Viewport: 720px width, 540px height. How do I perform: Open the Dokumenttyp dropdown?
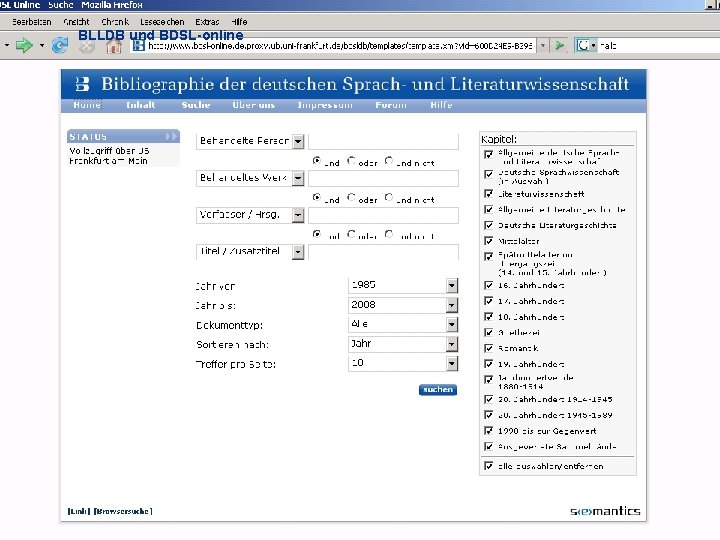point(452,325)
